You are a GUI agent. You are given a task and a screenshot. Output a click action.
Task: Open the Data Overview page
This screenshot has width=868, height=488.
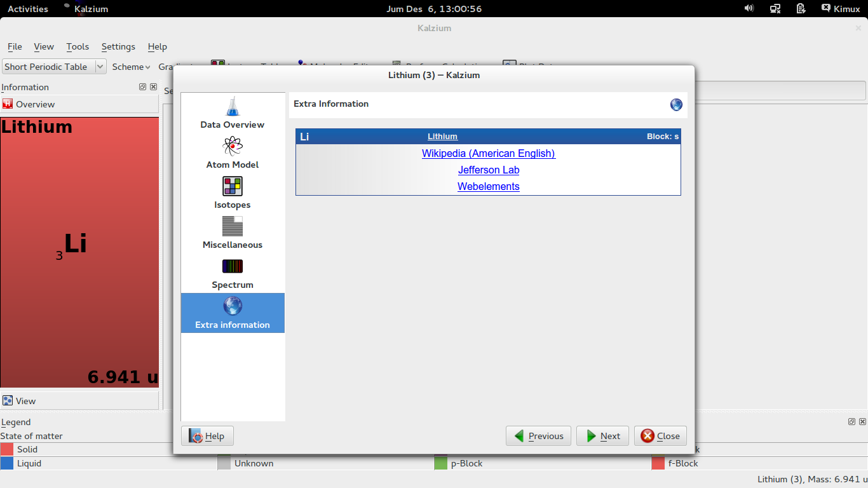point(233,112)
